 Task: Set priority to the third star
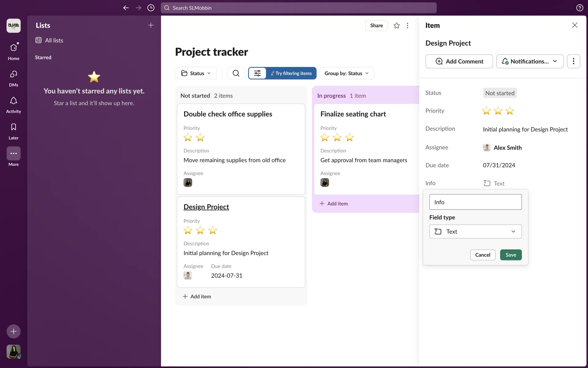[x=510, y=111]
